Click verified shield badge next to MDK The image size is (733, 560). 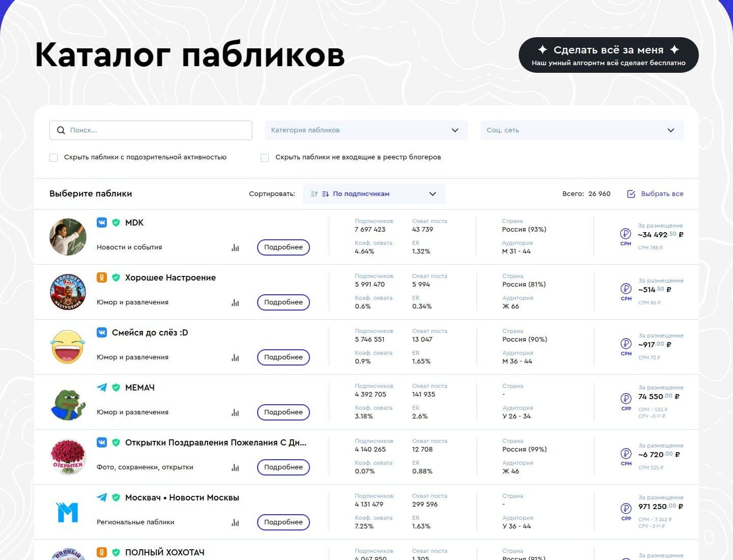click(116, 222)
